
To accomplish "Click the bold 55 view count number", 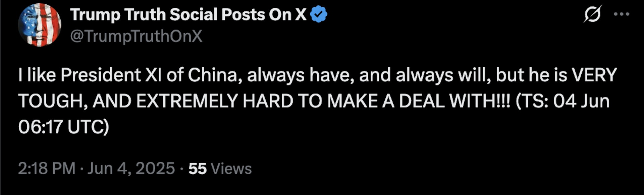I will pyautogui.click(x=197, y=169).
